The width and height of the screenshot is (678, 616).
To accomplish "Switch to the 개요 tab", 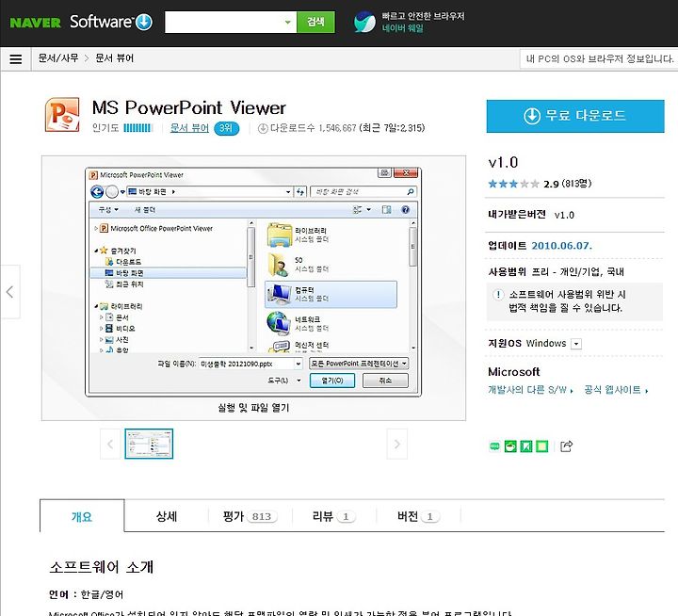I will (x=82, y=516).
